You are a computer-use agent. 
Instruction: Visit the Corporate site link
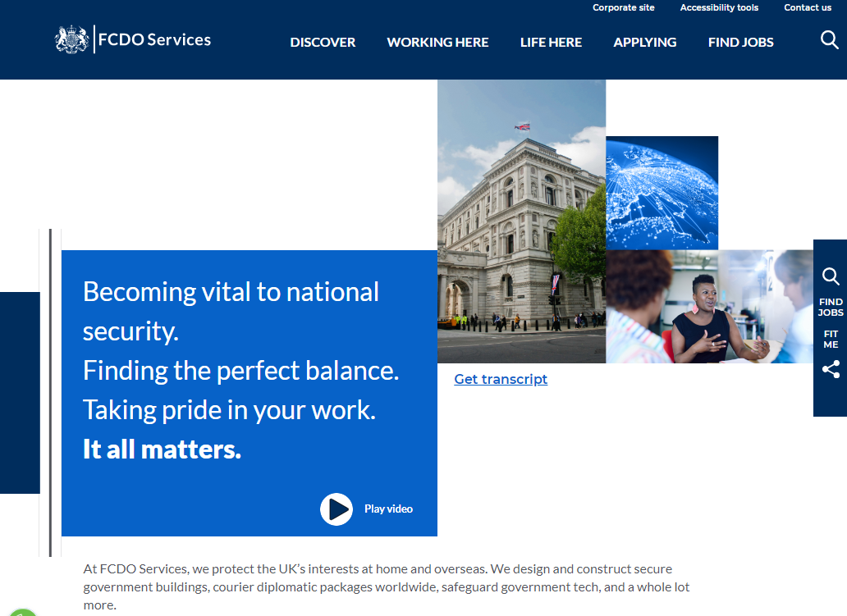coord(623,7)
